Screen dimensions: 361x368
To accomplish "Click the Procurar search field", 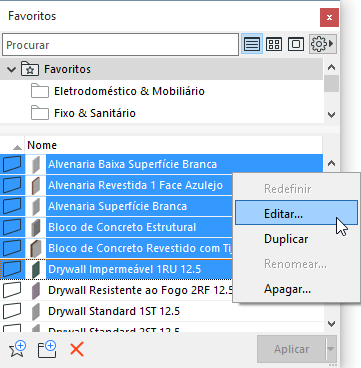I will pyautogui.click(x=120, y=45).
